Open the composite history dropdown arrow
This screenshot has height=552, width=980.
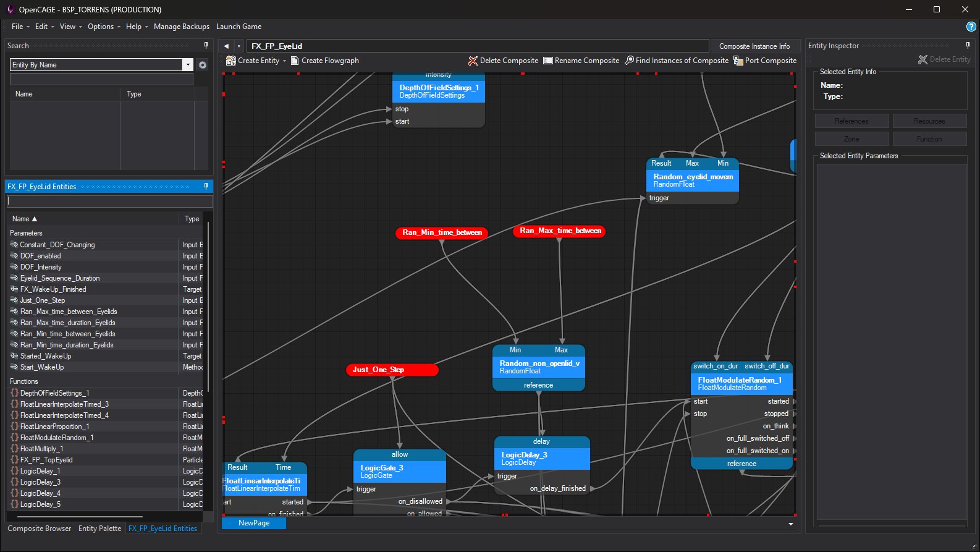tap(239, 46)
